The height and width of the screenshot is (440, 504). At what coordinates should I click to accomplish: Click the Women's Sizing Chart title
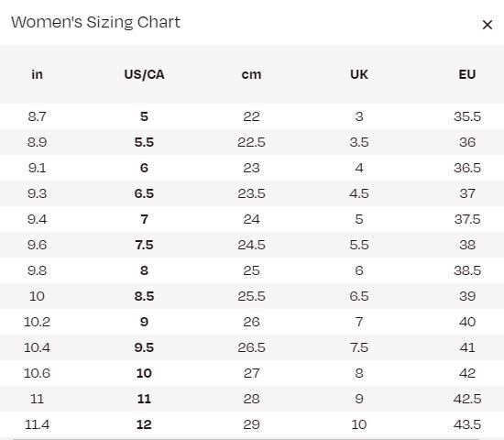click(96, 22)
